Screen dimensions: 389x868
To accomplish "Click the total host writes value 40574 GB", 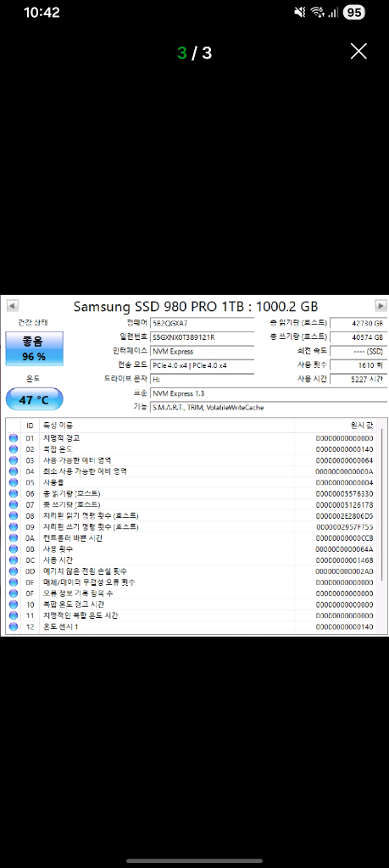I will pos(358,337).
